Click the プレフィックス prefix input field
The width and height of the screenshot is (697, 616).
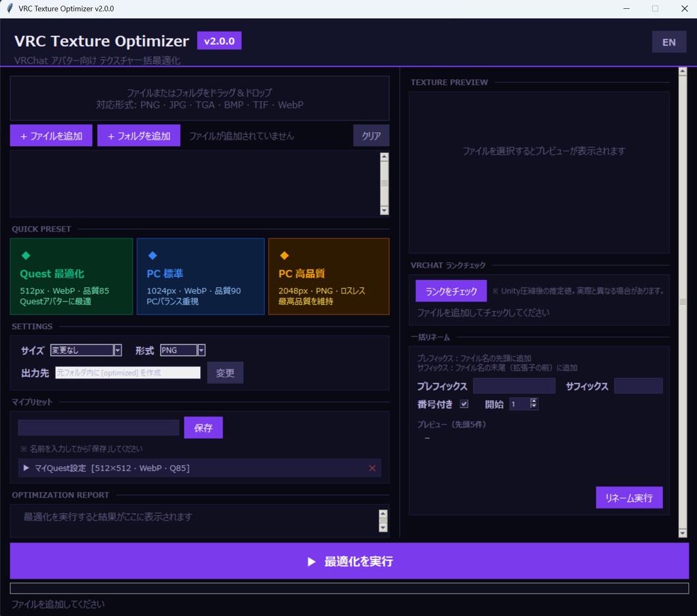(514, 385)
